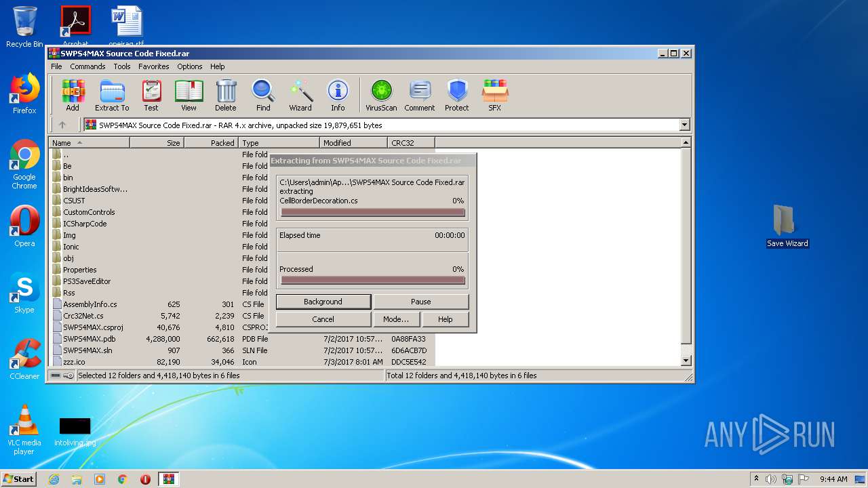Click the Mode... button
Viewport: 868px width, 488px height.
point(396,319)
